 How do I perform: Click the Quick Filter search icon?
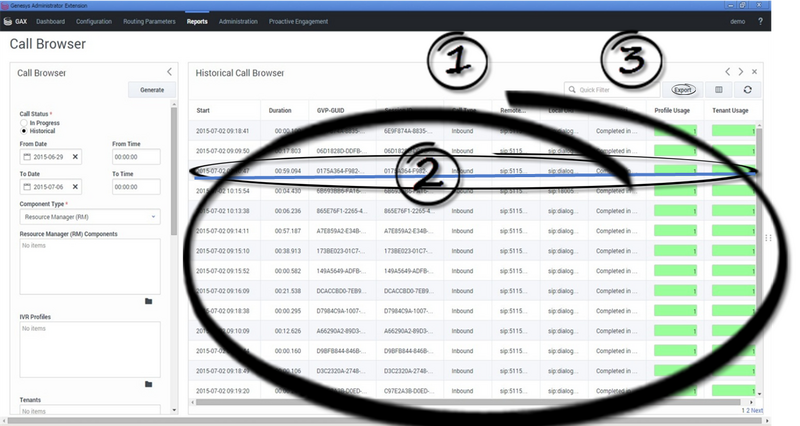click(572, 89)
